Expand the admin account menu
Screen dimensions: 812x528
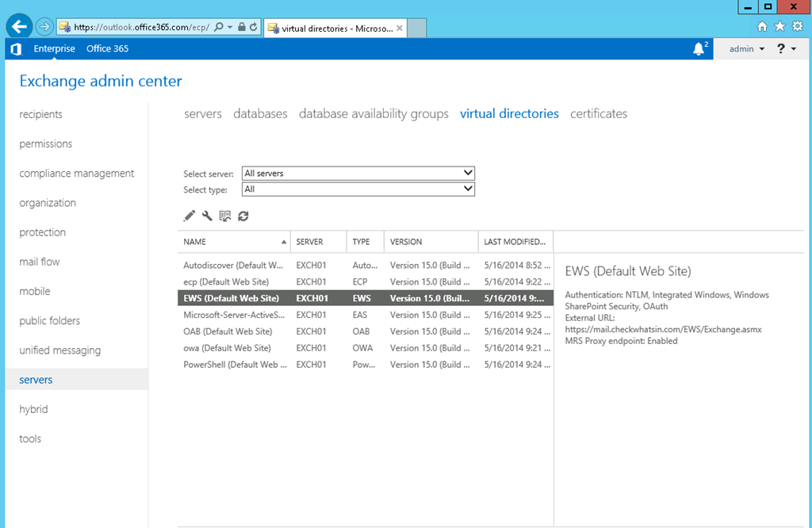[747, 48]
